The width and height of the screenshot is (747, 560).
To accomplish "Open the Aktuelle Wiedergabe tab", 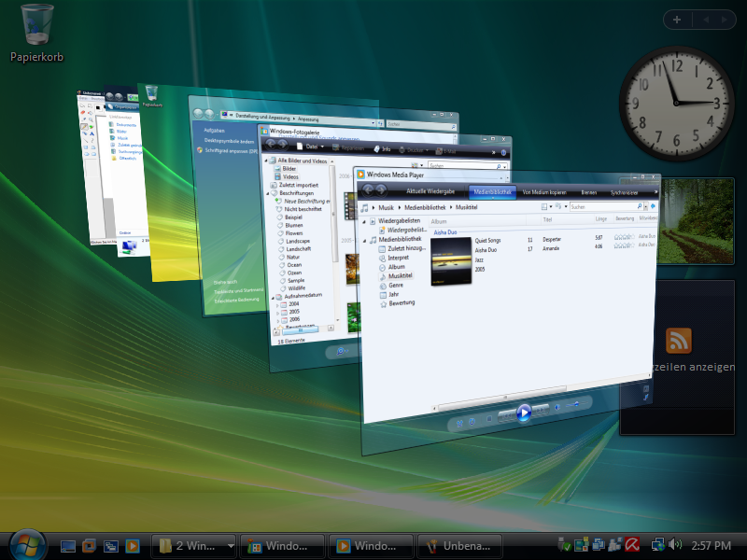I will [x=430, y=191].
